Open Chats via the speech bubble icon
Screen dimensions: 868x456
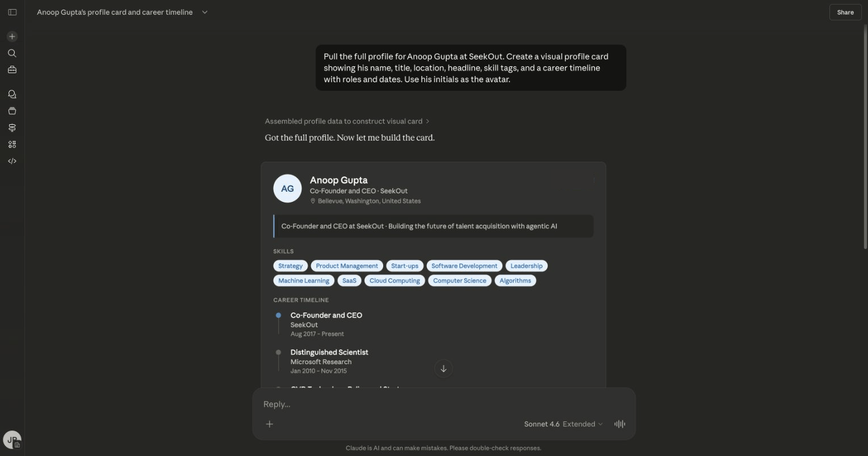click(12, 94)
